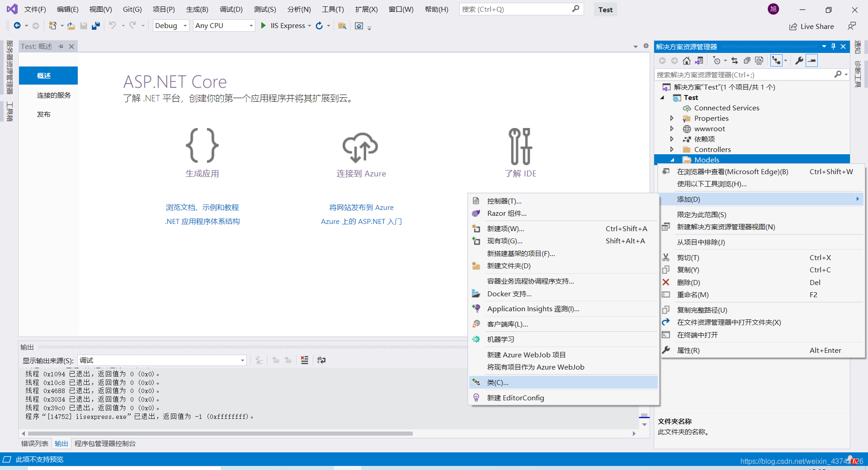Click the Show All Files icon
Viewport: 868px width, 470px height.
tap(759, 61)
